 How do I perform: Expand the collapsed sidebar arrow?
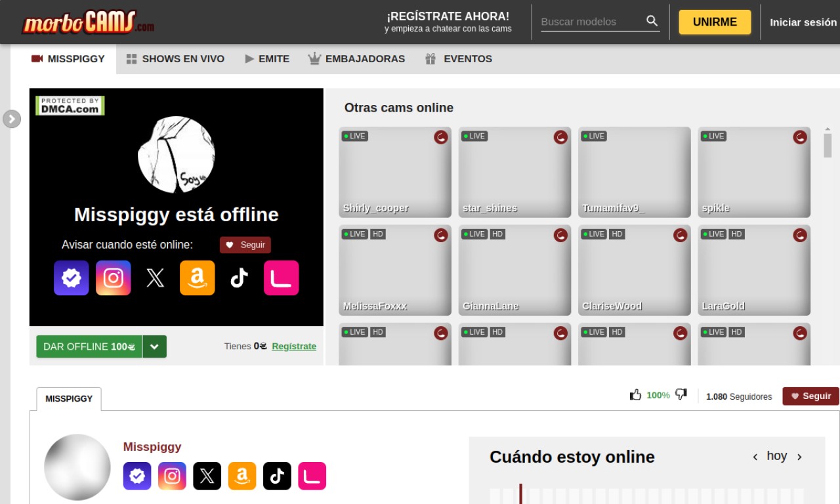[x=12, y=119]
